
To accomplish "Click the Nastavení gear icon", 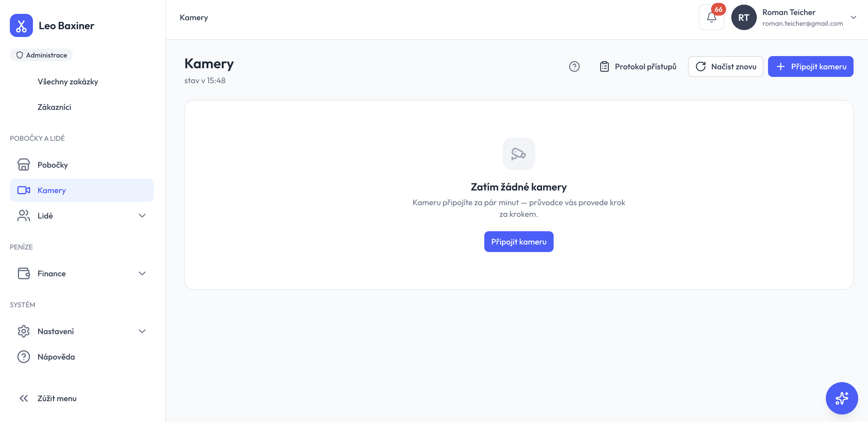I will pyautogui.click(x=24, y=331).
